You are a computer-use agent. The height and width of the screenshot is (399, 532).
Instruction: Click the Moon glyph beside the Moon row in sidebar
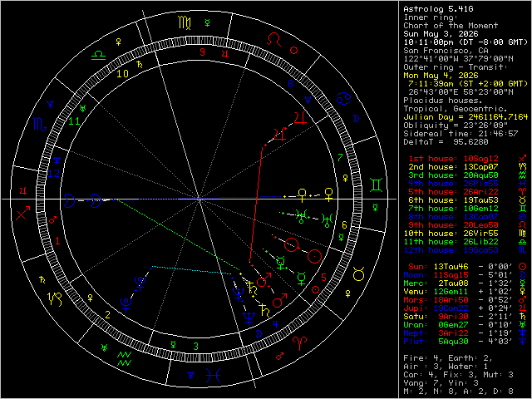coord(523,275)
